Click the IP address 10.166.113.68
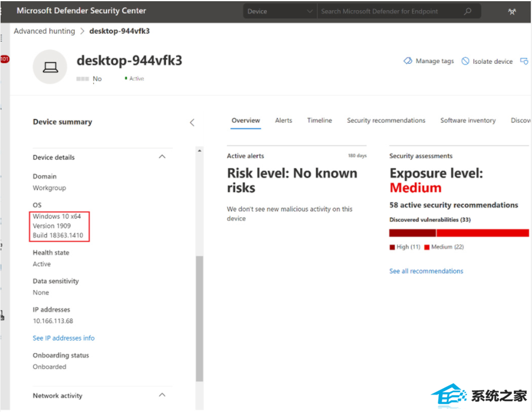The height and width of the screenshot is (412, 532). click(x=53, y=321)
